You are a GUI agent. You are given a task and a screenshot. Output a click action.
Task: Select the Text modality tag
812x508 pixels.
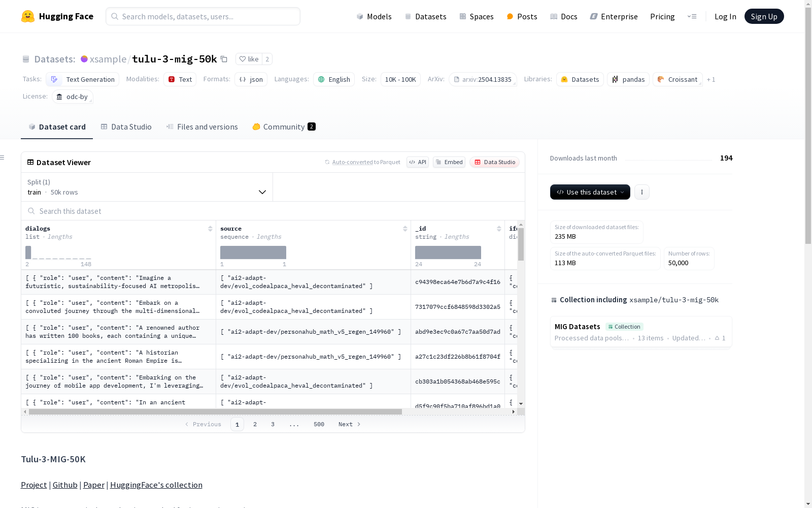click(x=180, y=79)
